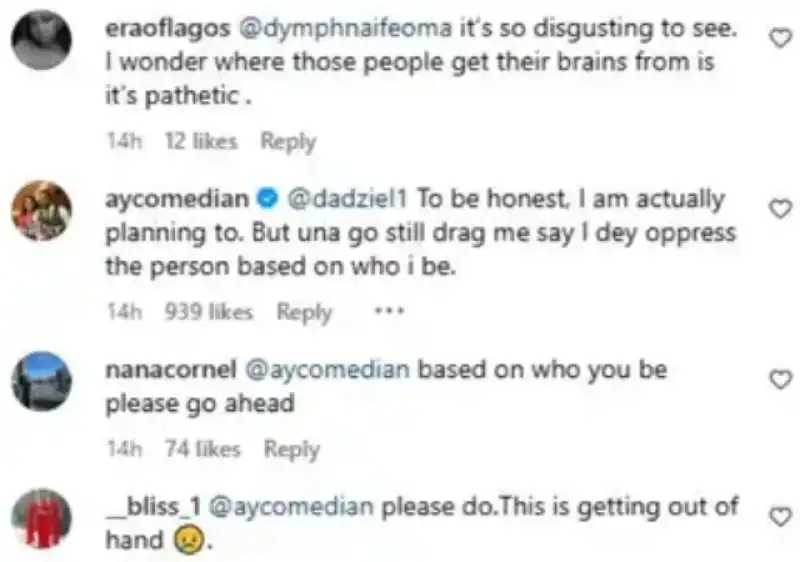View 939 likes on aycomedian's comment
800x562 pixels.
pyautogui.click(x=209, y=312)
